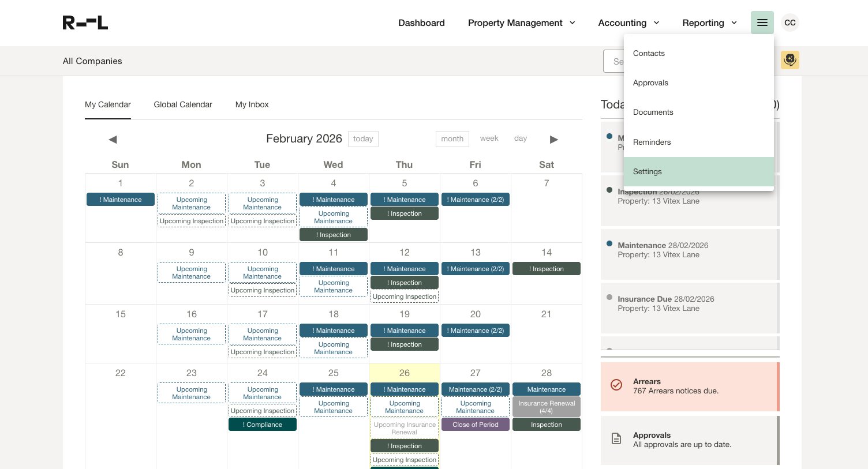Click the Arrears checkmark icon
868x469 pixels.
616,385
